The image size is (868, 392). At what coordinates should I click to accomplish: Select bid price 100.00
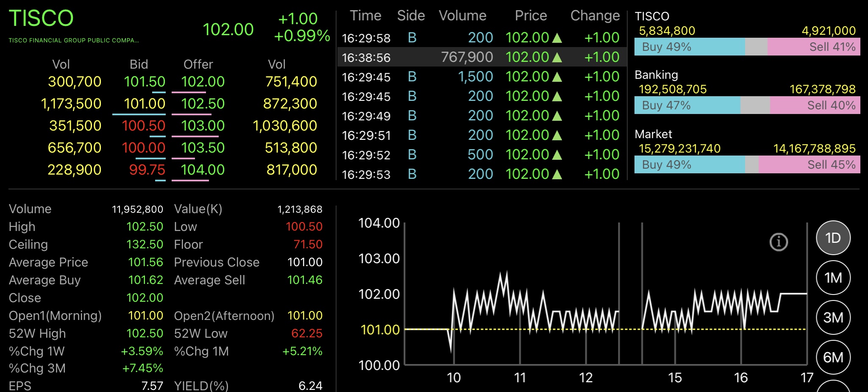pos(143,147)
